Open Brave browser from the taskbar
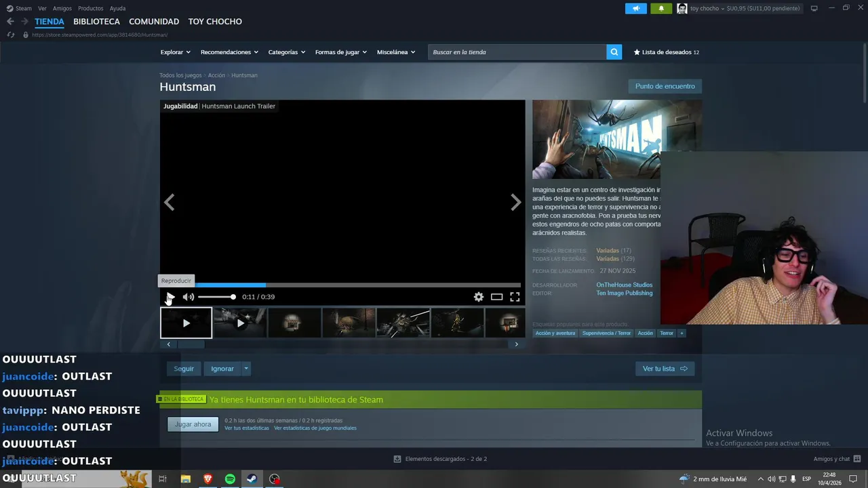This screenshot has height=488, width=868. point(208,479)
